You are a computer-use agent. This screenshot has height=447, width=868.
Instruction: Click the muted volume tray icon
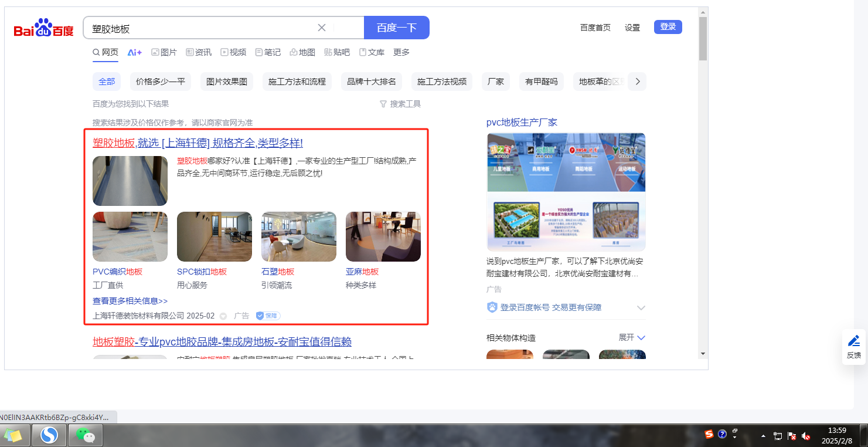point(806,436)
